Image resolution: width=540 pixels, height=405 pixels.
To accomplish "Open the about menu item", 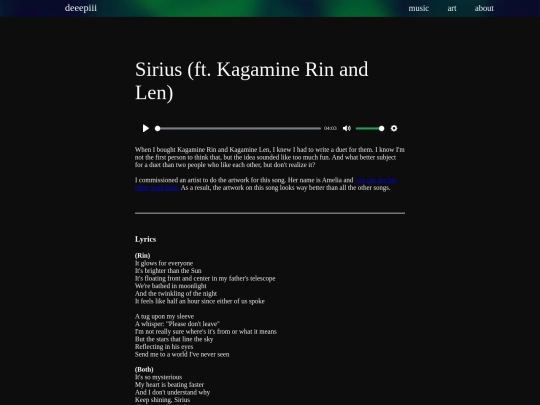I will tap(484, 8).
